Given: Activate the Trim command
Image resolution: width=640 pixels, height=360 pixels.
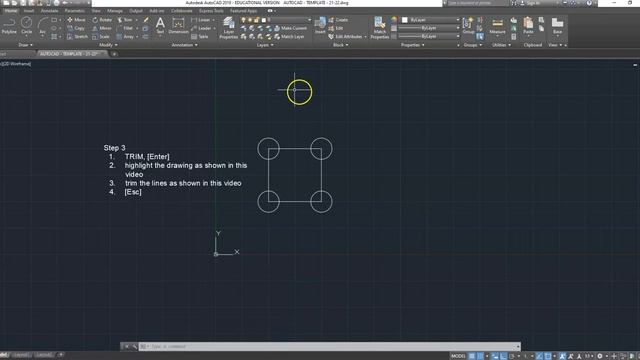Looking at the screenshot, I should [x=125, y=20].
